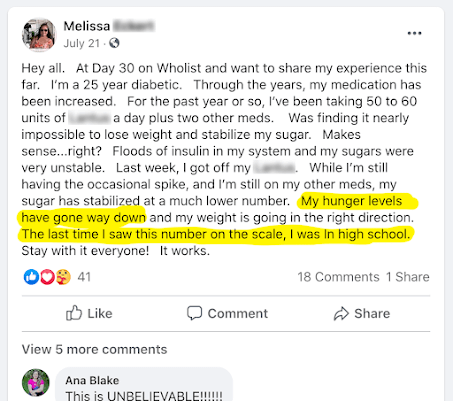
Task: Open the 18 Comments link
Action: (x=338, y=277)
